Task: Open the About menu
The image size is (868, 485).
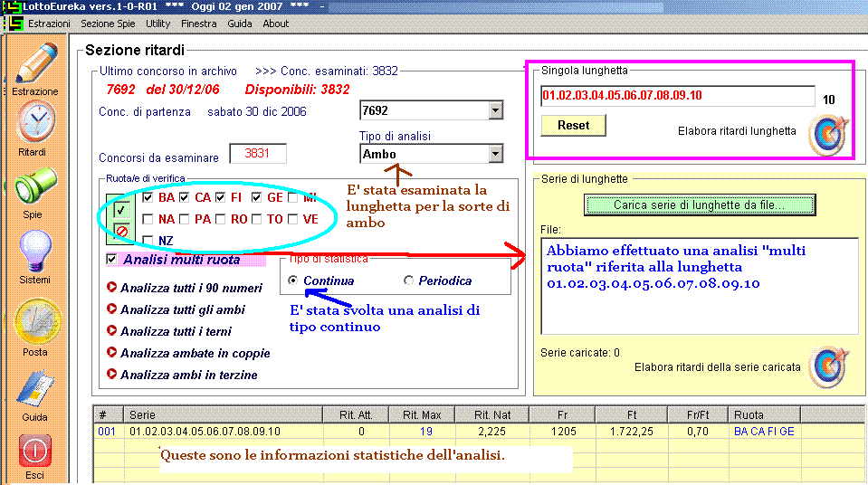Action: point(276,24)
